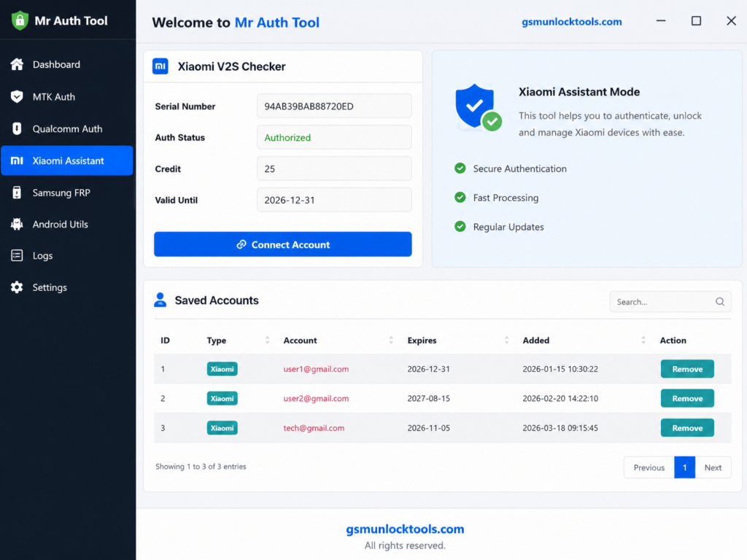Click the search magnifier icon

(x=720, y=301)
